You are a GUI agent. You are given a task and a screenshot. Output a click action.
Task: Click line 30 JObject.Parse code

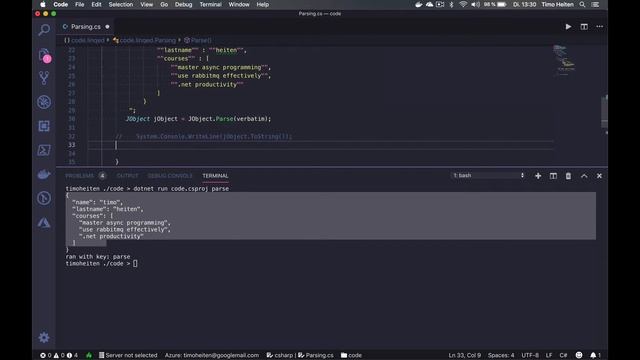click(198, 119)
